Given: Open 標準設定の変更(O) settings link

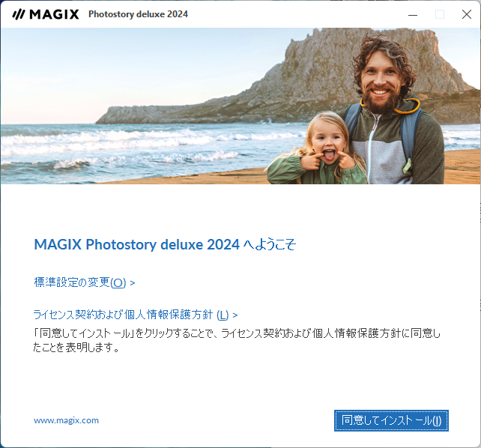Looking at the screenshot, I should [80, 282].
